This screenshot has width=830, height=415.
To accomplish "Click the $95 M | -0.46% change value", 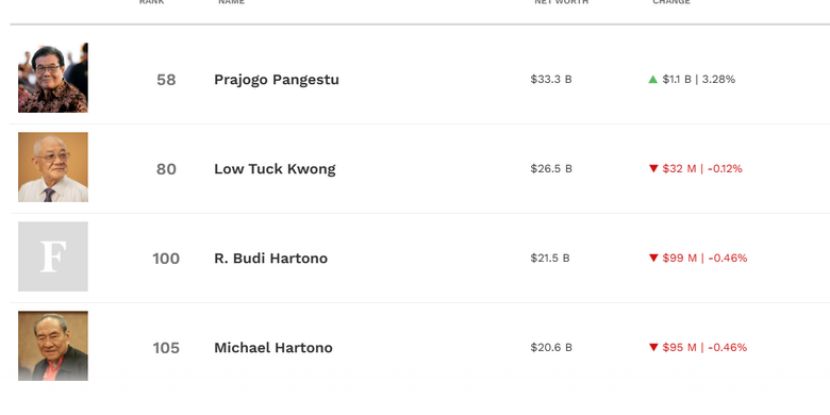I will [704, 348].
